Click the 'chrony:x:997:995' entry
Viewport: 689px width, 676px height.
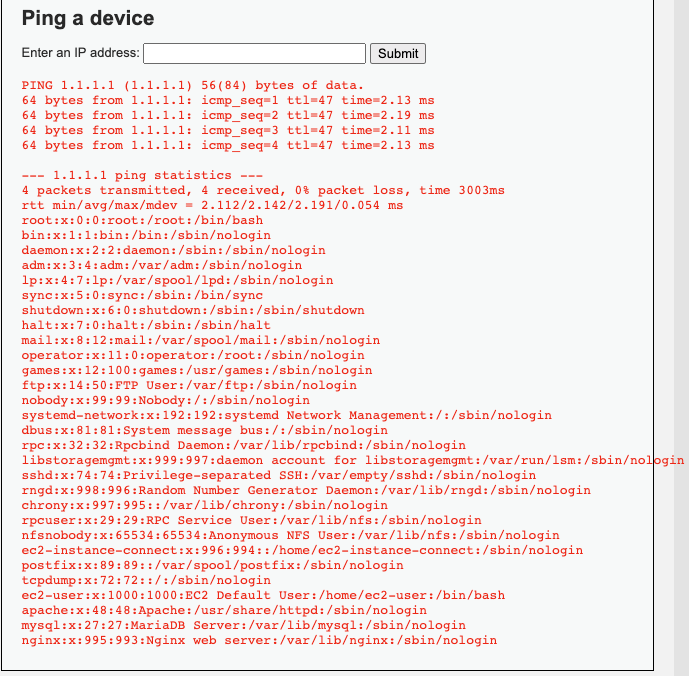[205, 504]
